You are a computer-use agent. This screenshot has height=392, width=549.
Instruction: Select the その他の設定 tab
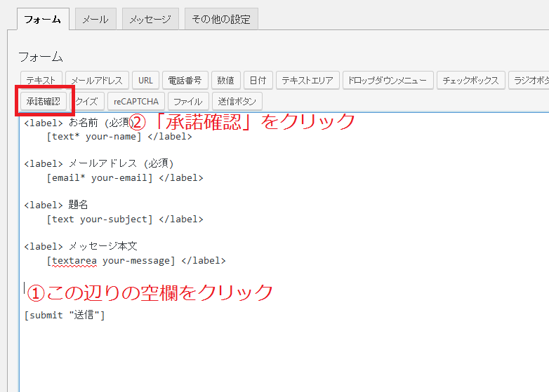[x=221, y=19]
